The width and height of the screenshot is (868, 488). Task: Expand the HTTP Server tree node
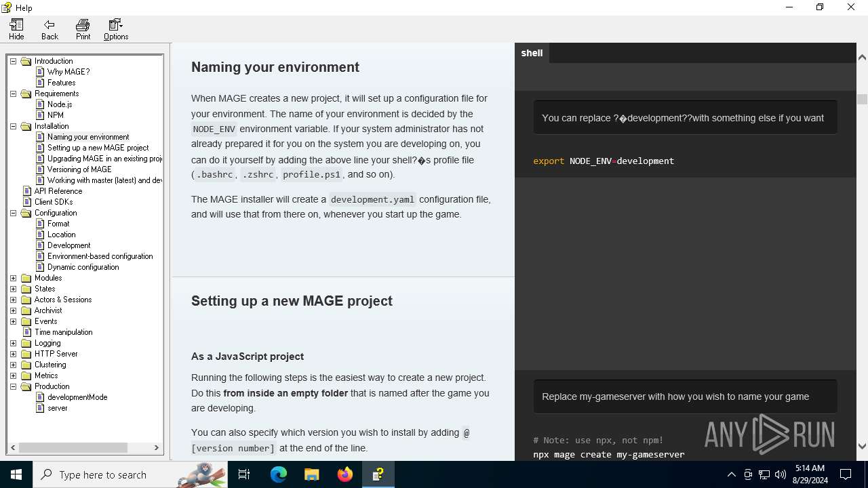[13, 354]
